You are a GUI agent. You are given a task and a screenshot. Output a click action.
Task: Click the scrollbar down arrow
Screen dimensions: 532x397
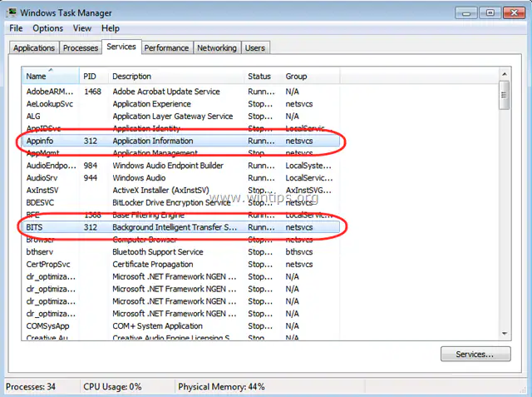coord(505,334)
